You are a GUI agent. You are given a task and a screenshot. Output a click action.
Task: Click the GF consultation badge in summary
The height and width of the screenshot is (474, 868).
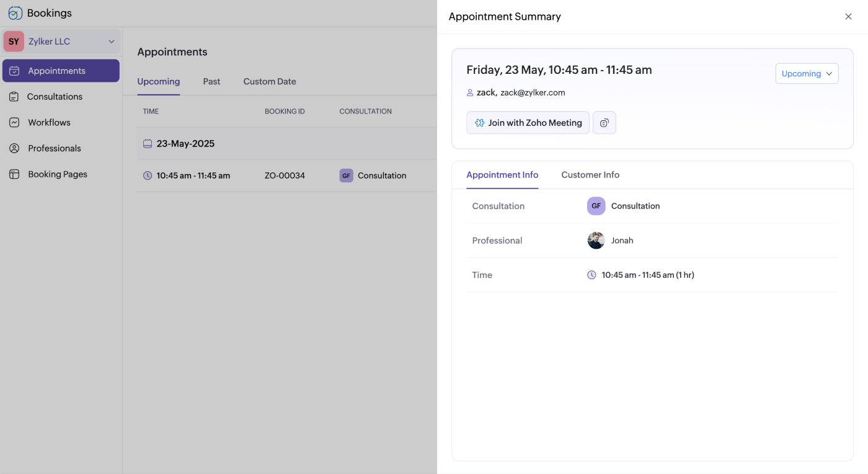click(596, 206)
